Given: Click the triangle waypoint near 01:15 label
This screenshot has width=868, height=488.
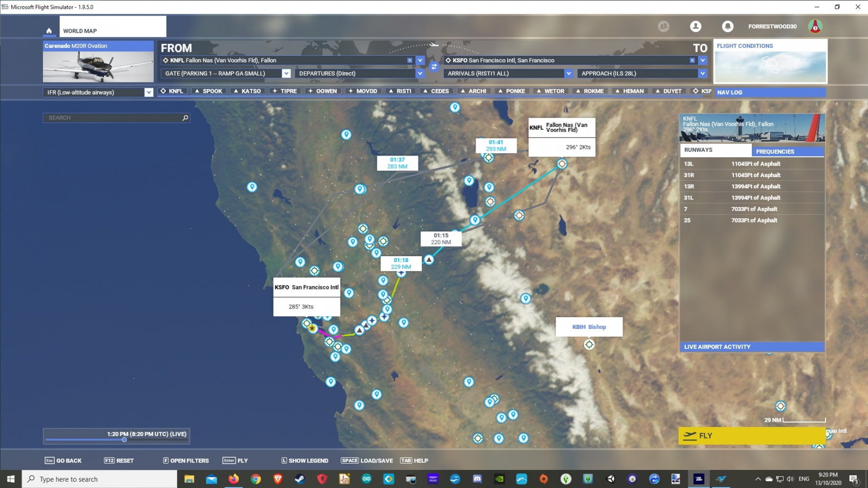Looking at the screenshot, I should pos(429,260).
